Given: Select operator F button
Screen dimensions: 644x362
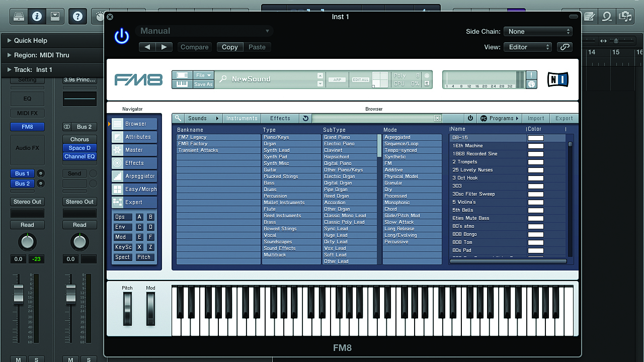Looking at the screenshot, I should (x=150, y=237).
